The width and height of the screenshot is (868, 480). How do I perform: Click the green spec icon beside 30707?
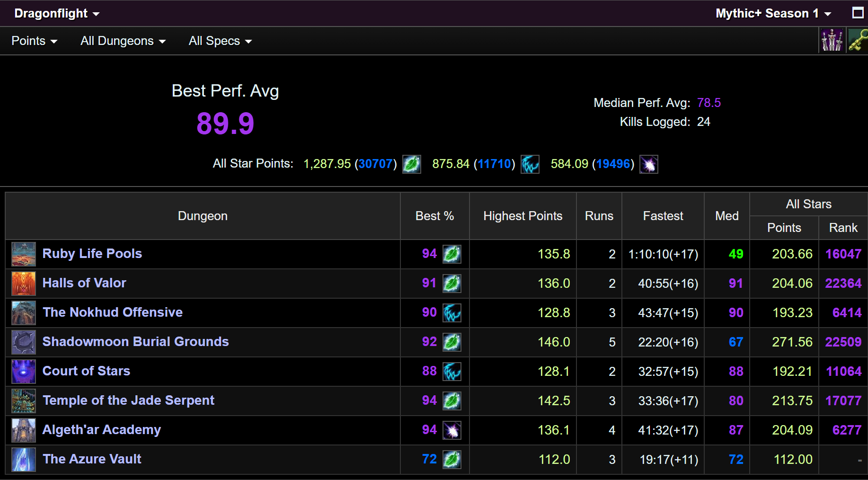click(411, 164)
